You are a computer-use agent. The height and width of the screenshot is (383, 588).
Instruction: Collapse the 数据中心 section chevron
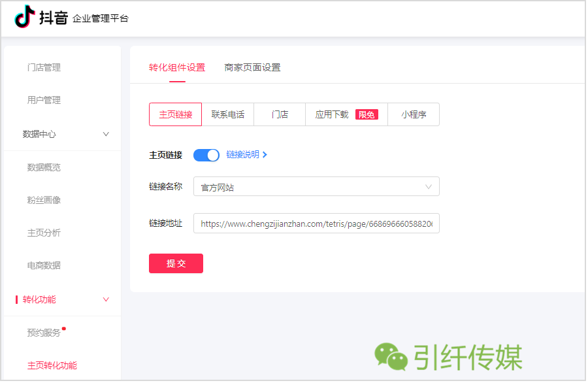106,134
